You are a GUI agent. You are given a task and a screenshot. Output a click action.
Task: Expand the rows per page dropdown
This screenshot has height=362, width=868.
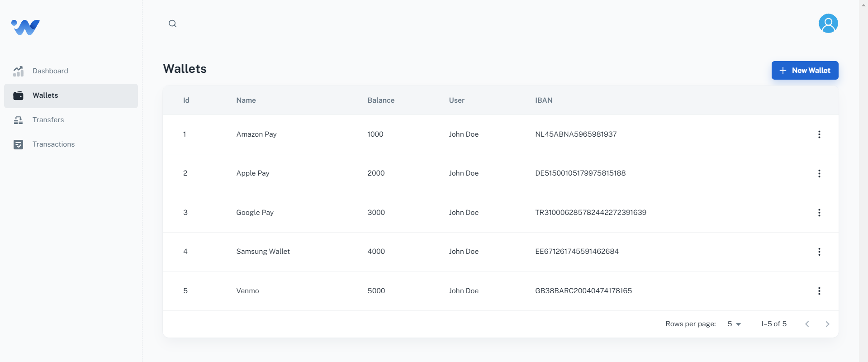(734, 324)
